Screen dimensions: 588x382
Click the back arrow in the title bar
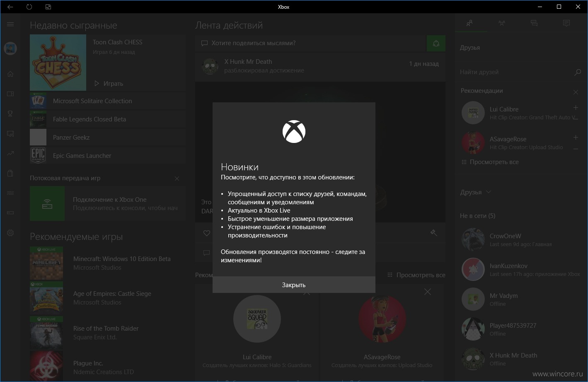[10, 7]
